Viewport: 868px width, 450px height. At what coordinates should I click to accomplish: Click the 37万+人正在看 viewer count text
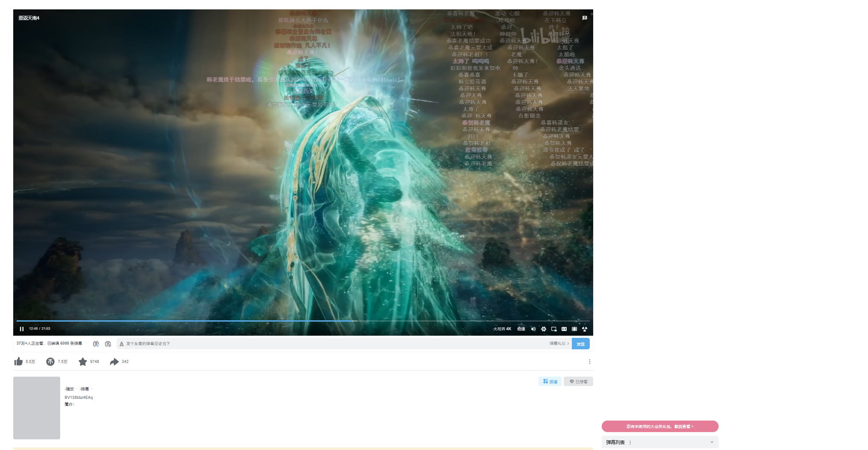pos(30,343)
